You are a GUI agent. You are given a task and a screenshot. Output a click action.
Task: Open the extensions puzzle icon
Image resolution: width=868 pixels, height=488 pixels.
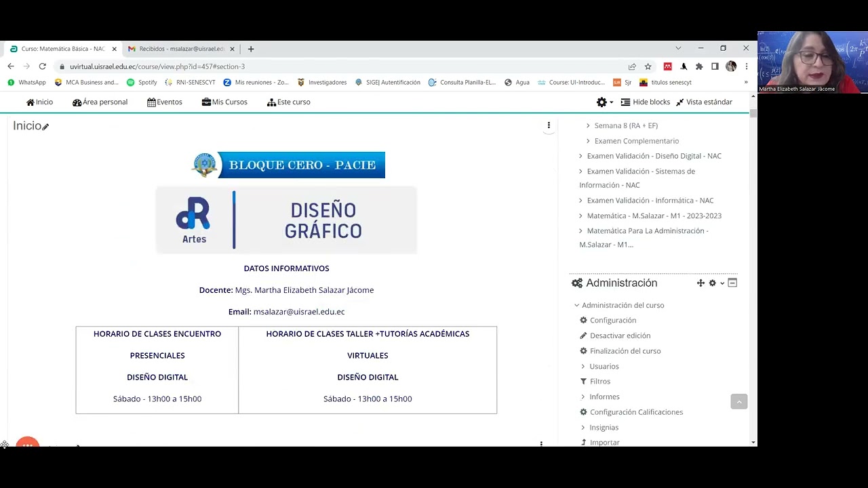(x=699, y=66)
